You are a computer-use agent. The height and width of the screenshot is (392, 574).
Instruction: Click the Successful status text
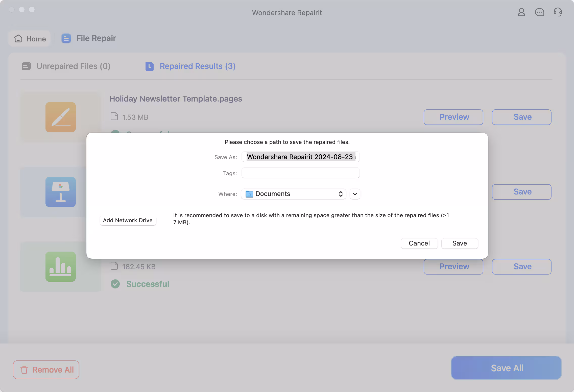click(x=148, y=284)
